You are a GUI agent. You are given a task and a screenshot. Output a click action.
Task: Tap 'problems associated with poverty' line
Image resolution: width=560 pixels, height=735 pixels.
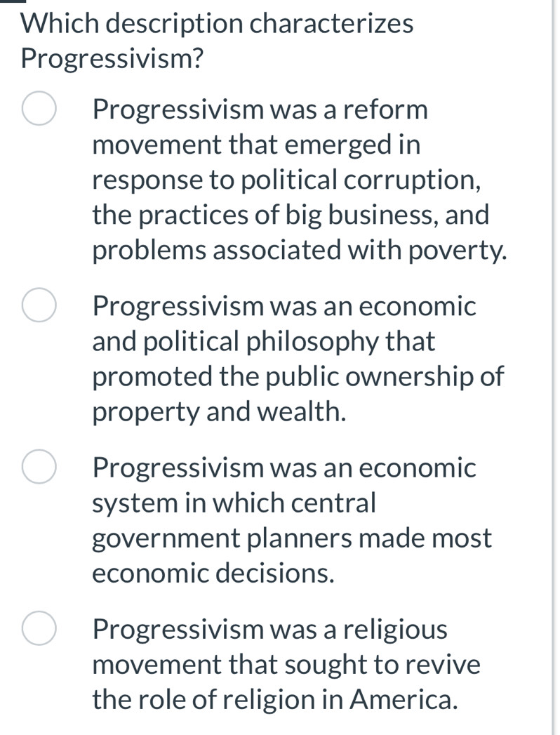[x=300, y=251]
